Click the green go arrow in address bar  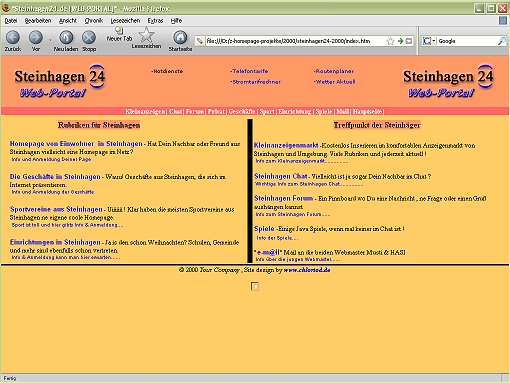[x=400, y=41]
